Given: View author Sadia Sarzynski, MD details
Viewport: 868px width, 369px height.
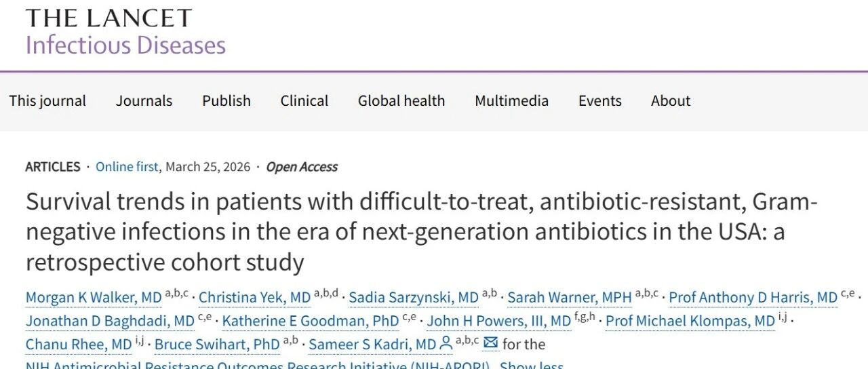Looking at the screenshot, I should (414, 298).
